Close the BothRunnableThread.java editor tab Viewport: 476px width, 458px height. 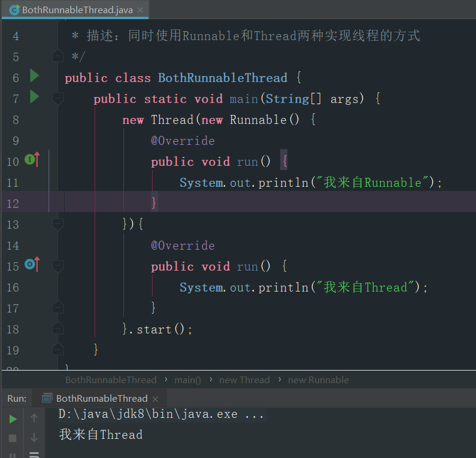click(140, 10)
